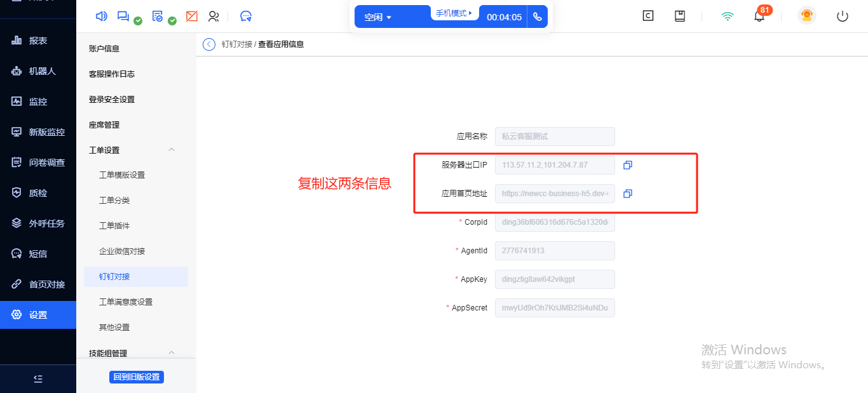Open the notification bell with 81 badge
This screenshot has height=393, width=868.
tap(759, 17)
